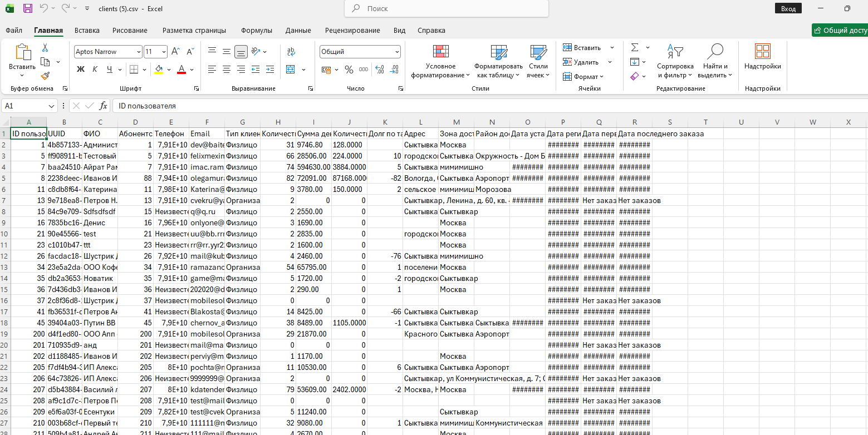Click the AutoSum sigma icon
The height and width of the screenshot is (435, 868).
(x=634, y=48)
